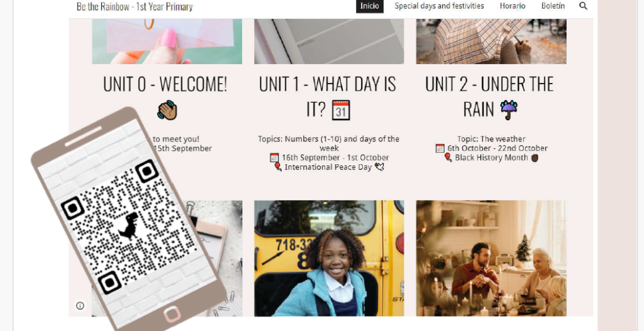Click the umbrella emoji in Unit 2 title

pos(509,109)
